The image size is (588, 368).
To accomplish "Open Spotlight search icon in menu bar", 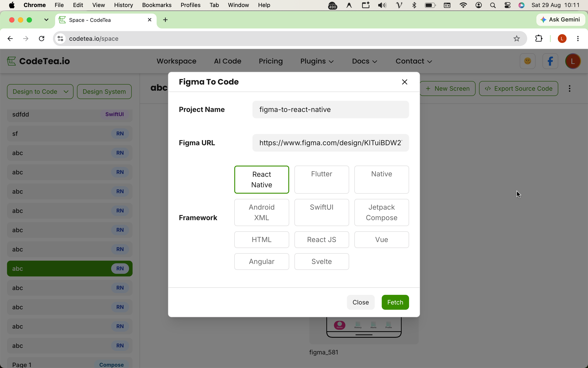I will (493, 5).
